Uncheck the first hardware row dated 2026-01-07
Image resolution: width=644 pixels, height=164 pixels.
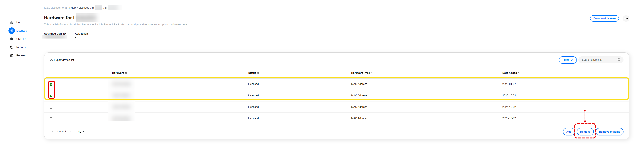click(51, 85)
